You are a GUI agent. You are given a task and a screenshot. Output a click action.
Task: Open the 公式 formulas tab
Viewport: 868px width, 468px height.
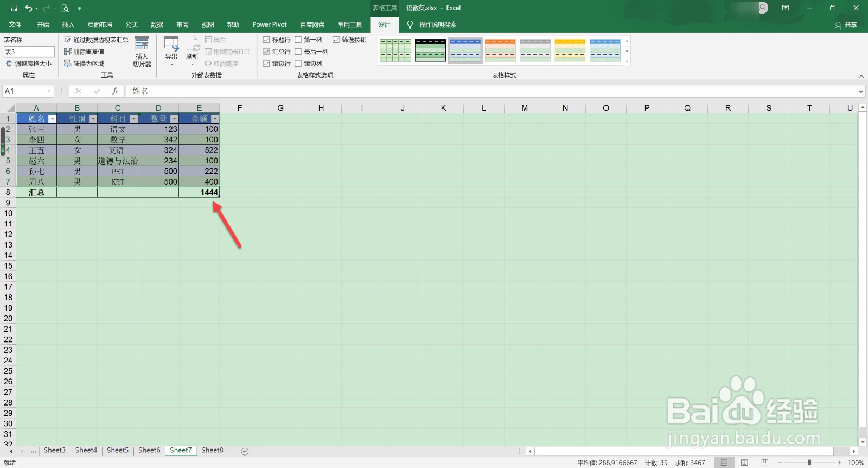(x=131, y=24)
